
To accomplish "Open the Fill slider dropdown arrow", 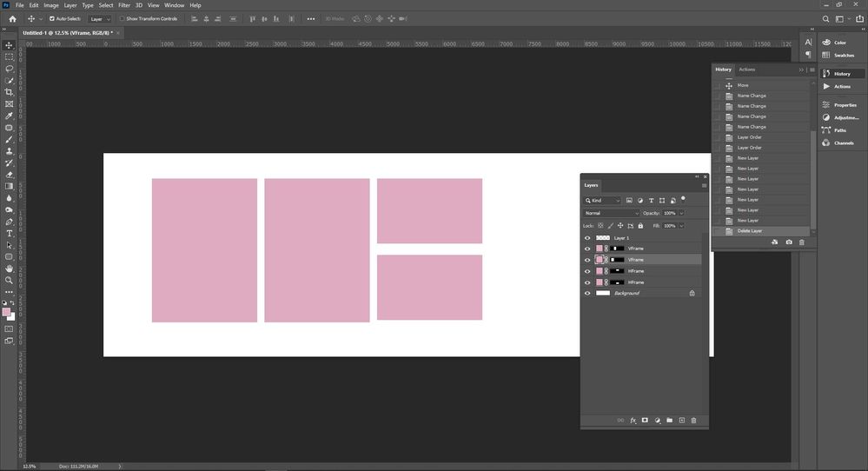I will pos(681,226).
